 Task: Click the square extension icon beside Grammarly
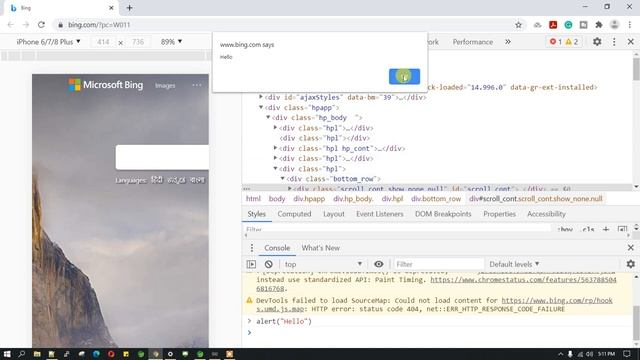tap(584, 25)
